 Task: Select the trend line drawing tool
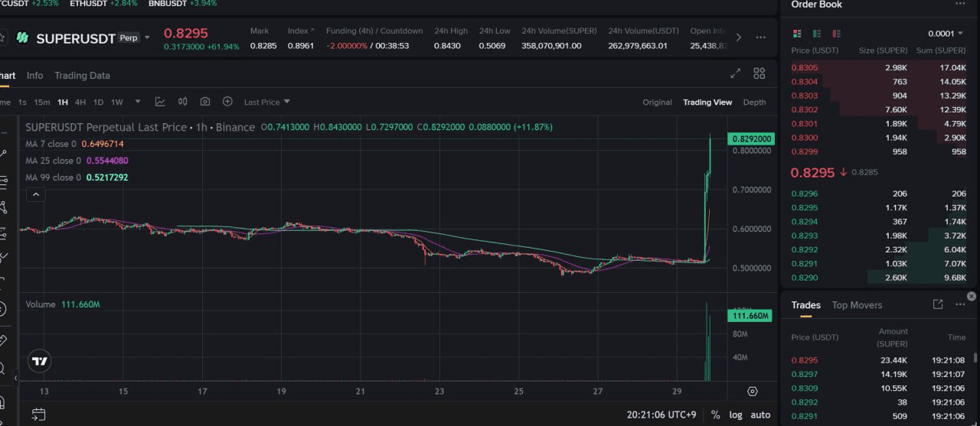point(4,154)
